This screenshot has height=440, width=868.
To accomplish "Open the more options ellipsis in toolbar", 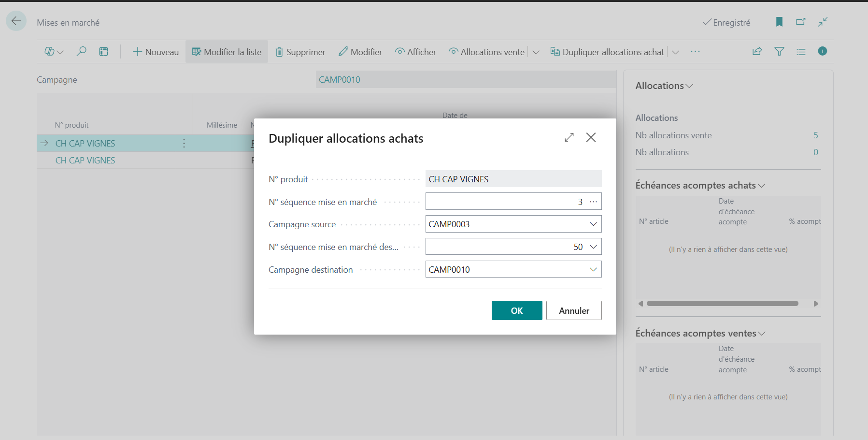I will coord(695,51).
